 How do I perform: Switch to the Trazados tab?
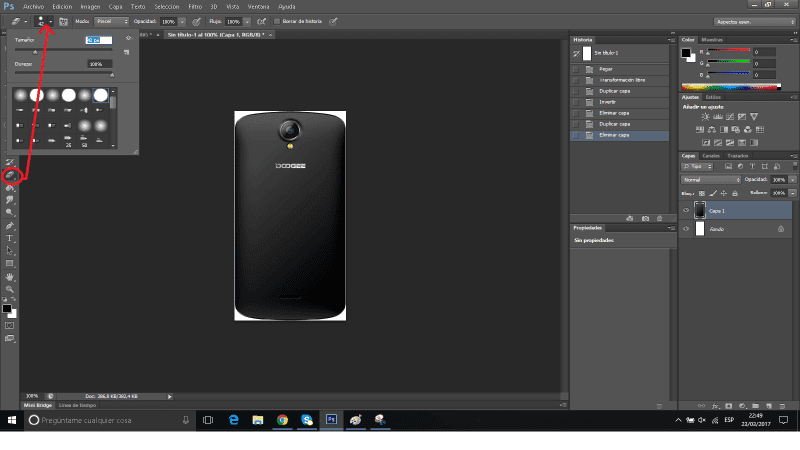[738, 156]
